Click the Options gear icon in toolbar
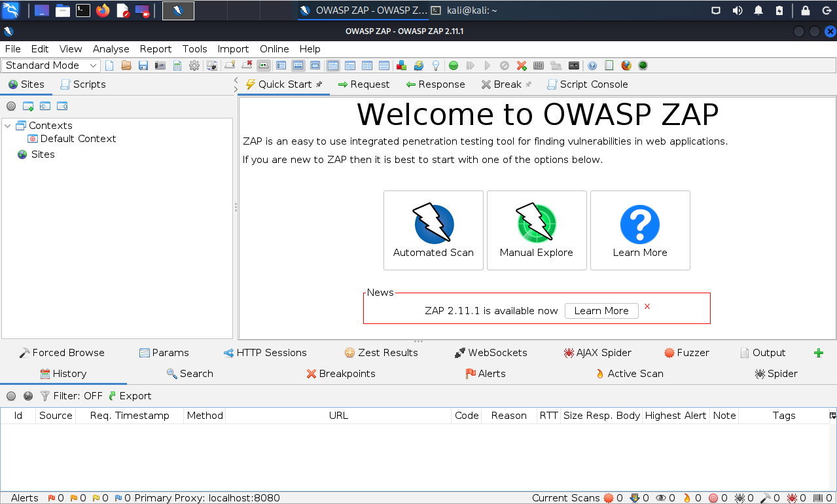Screen dimensions: 837x504 click(x=194, y=65)
